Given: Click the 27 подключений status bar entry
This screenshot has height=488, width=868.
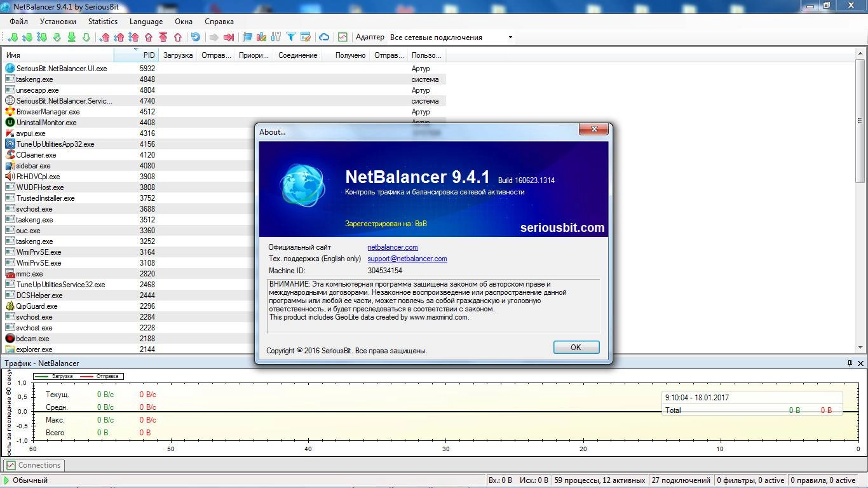Looking at the screenshot, I should point(681,480).
